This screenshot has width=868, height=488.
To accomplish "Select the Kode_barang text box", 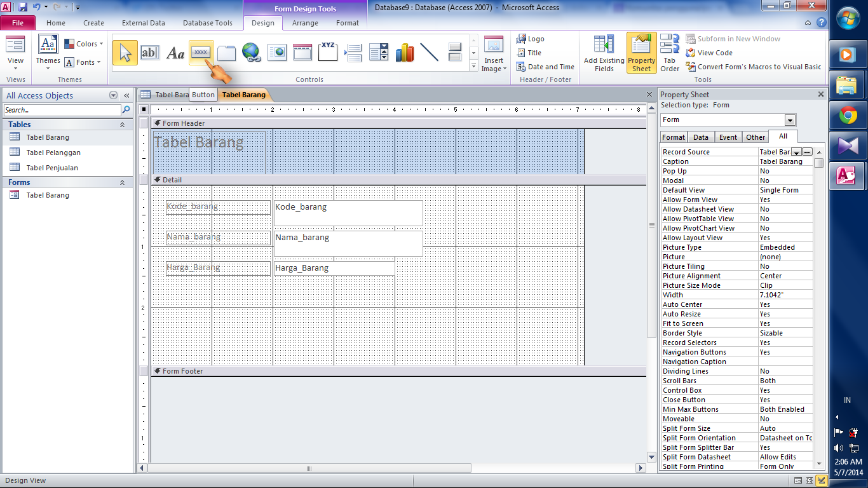I will [348, 213].
